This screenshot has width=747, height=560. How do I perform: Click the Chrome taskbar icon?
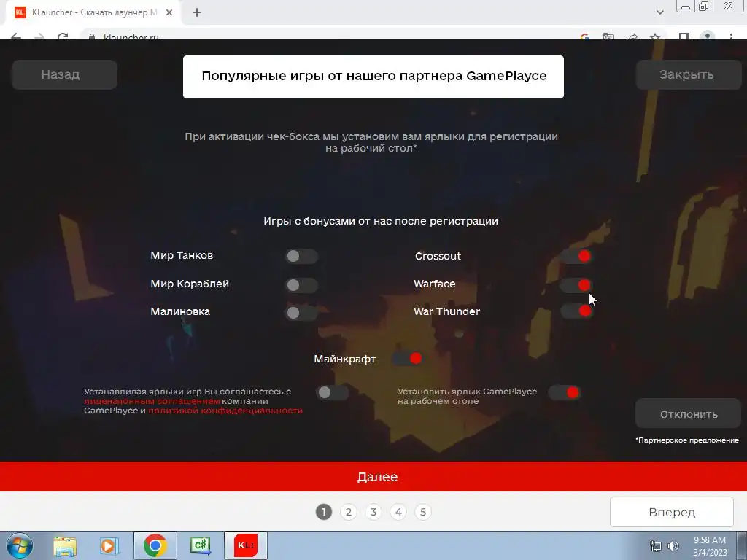click(x=155, y=545)
